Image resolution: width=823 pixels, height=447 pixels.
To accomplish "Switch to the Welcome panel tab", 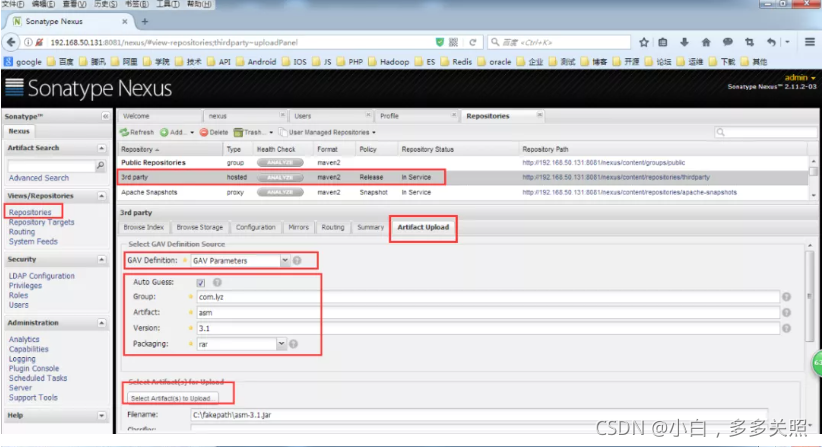I will [x=160, y=116].
